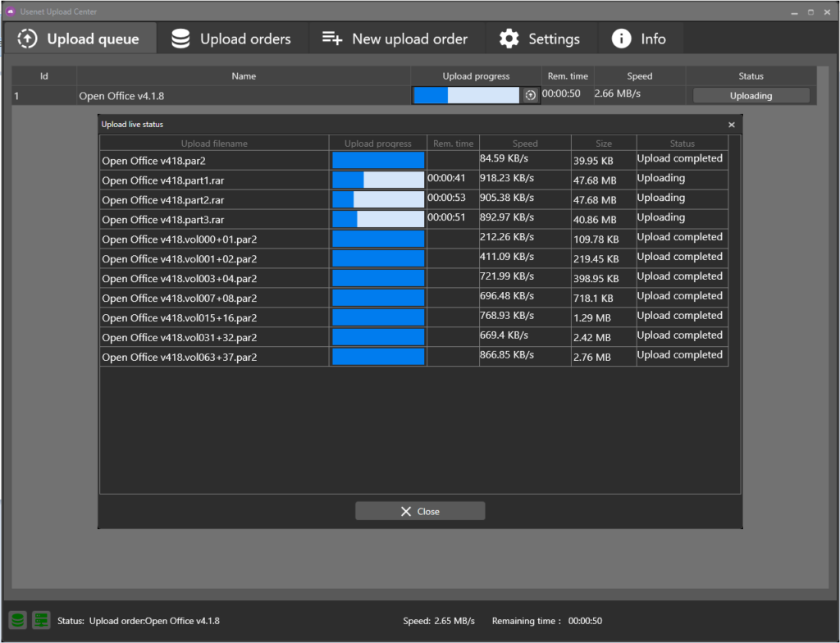Select Open Office v418.vol015+16.par2 row
This screenshot has height=643, width=840.
coord(413,317)
